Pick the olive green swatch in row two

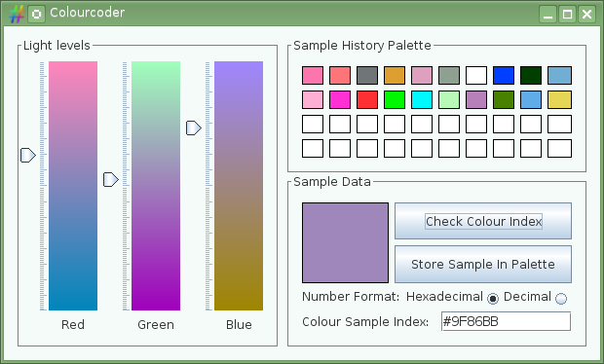504,99
